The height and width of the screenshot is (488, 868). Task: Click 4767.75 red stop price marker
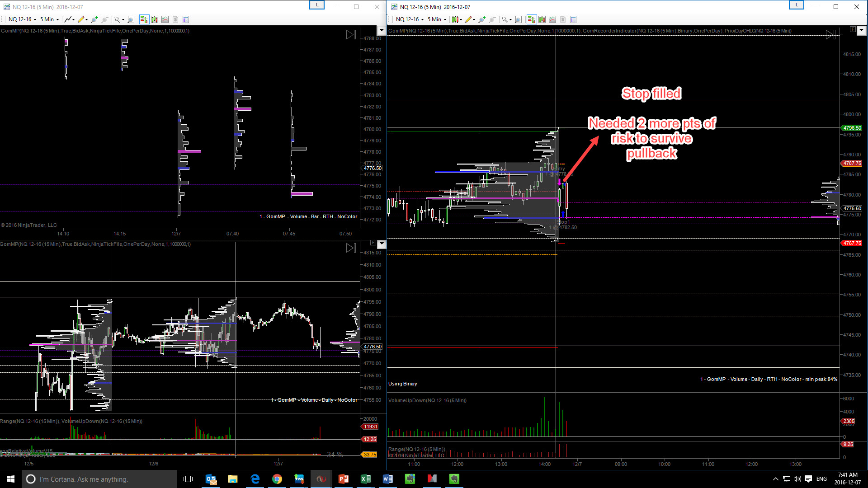click(852, 243)
